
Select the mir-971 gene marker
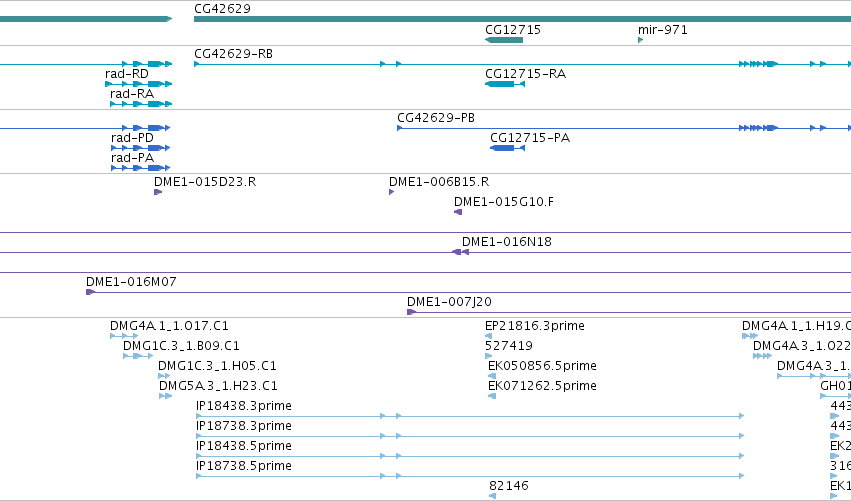click(640, 40)
